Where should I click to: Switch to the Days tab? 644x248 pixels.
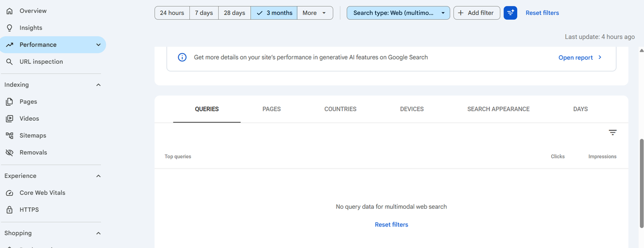[581, 109]
